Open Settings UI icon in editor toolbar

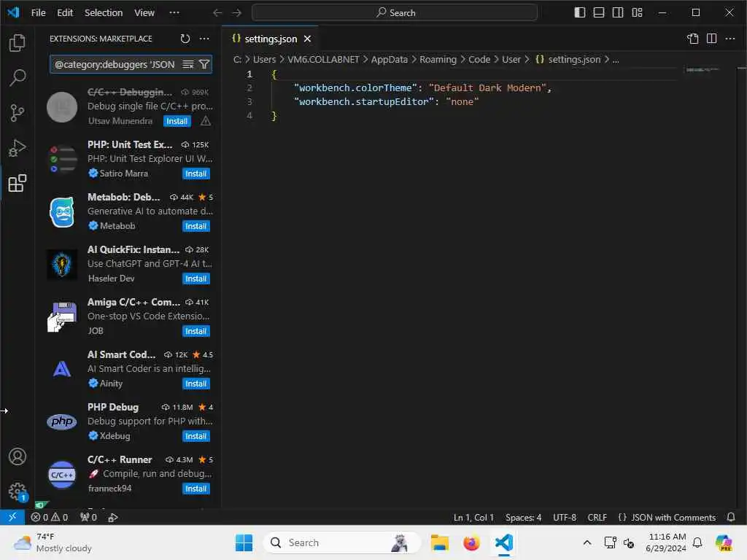[x=693, y=39]
